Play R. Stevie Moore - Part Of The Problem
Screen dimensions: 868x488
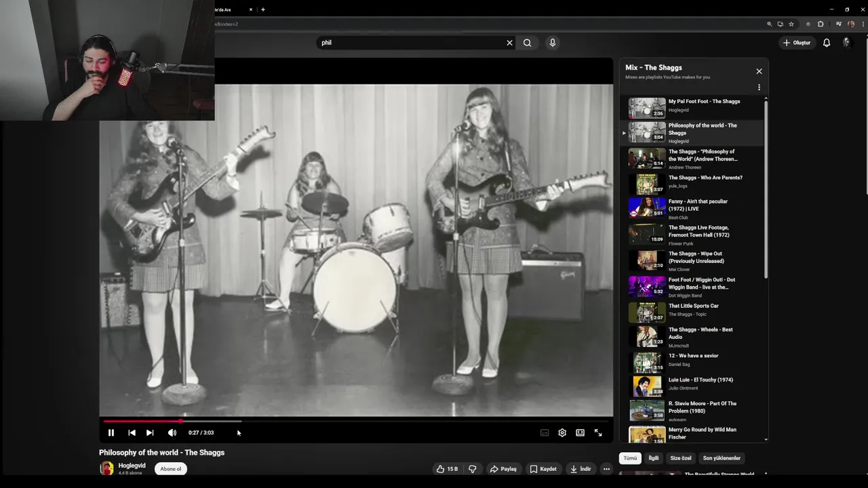tap(693, 411)
